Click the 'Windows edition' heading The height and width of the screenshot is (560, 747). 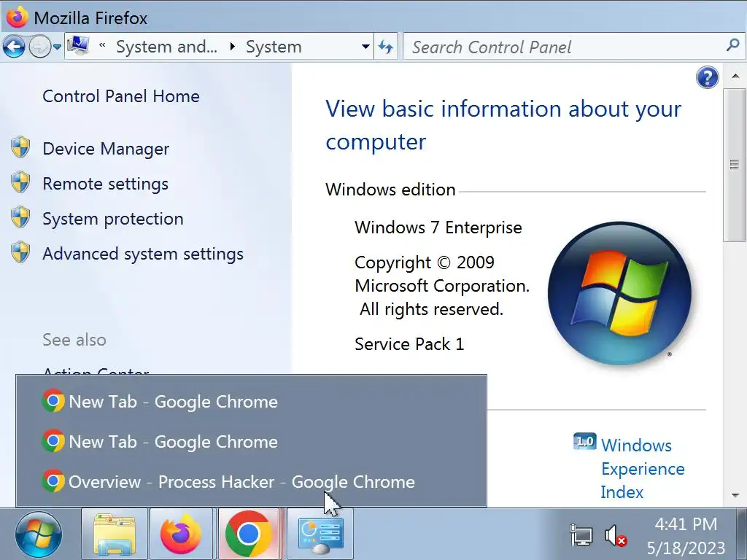tap(391, 190)
